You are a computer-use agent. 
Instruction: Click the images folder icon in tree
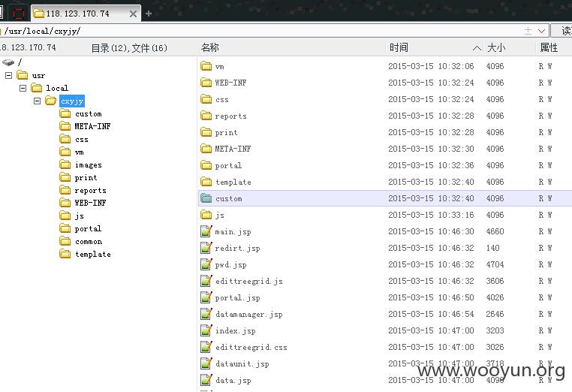(65, 165)
